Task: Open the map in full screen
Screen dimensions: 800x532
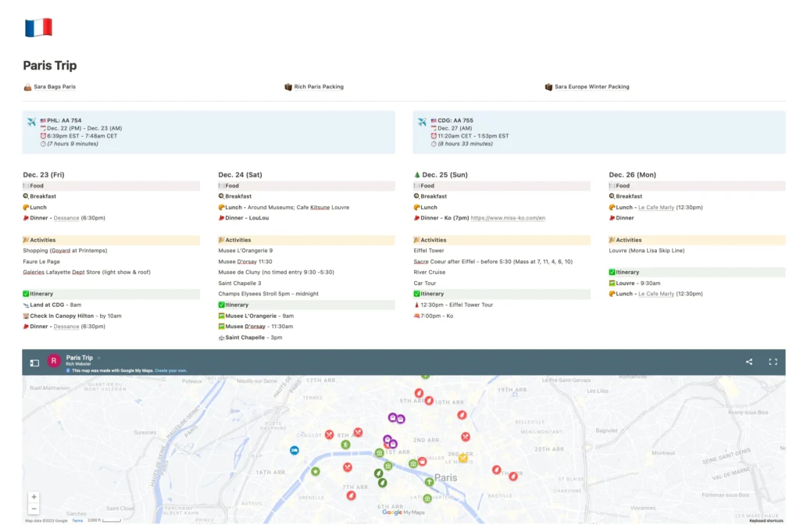Action: click(x=773, y=362)
